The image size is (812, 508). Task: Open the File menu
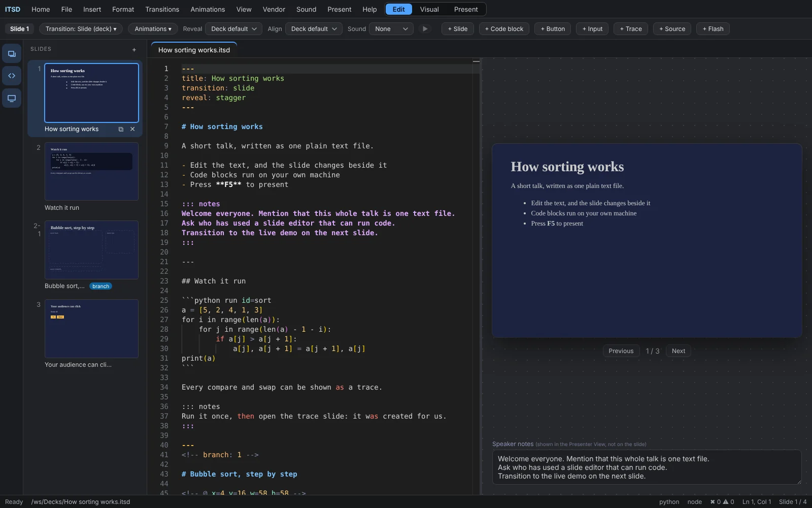click(66, 9)
